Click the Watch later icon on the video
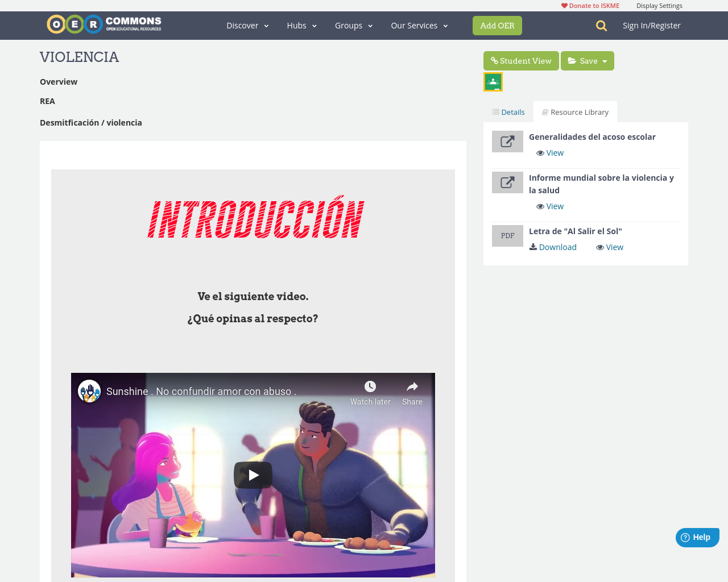 tap(371, 386)
